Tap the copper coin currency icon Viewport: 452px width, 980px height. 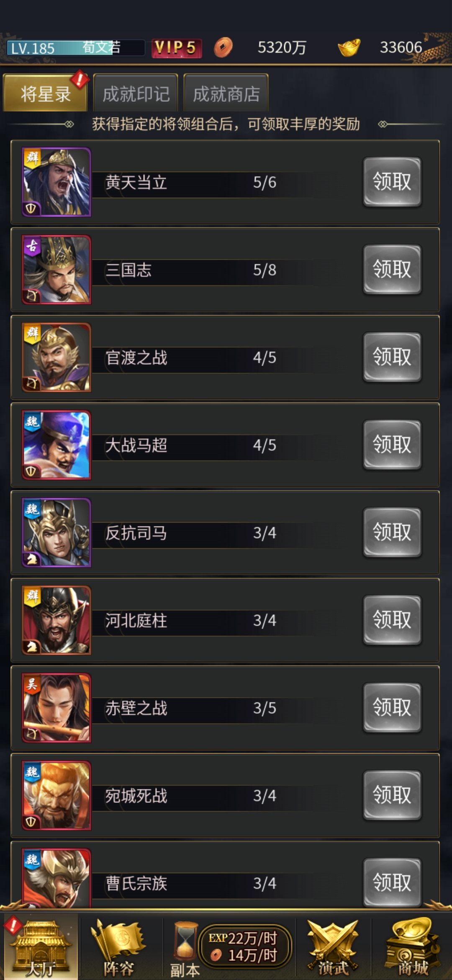pyautogui.click(x=223, y=47)
